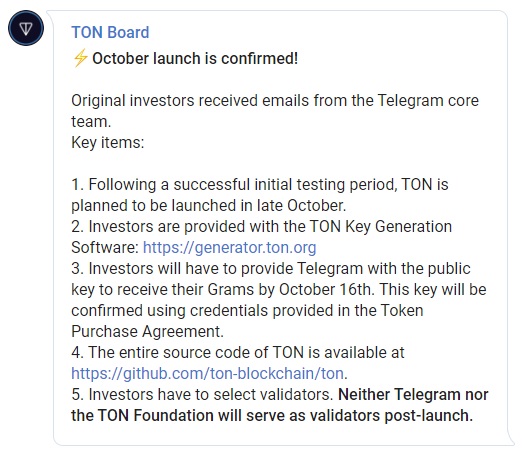The height and width of the screenshot is (451, 522).
Task: Open the TON Board channel avatar
Action: 26,28
